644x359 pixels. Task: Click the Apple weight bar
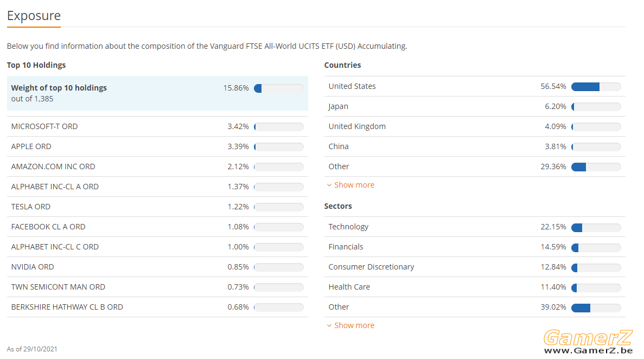pyautogui.click(x=279, y=147)
